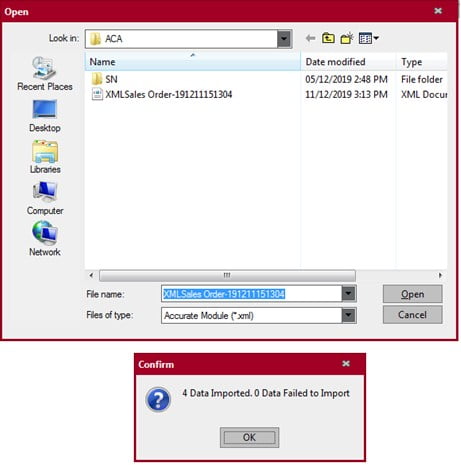Create a new folder

(347, 38)
